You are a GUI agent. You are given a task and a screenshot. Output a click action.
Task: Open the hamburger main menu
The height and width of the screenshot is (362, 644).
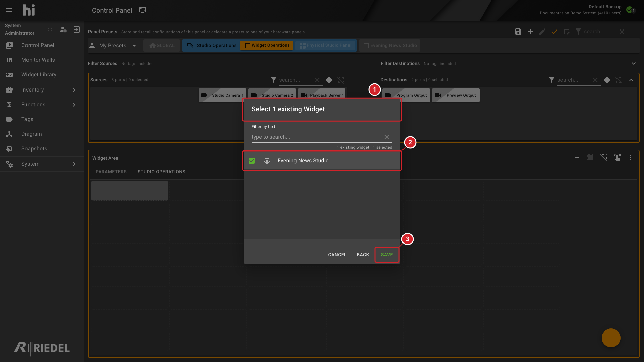9,10
